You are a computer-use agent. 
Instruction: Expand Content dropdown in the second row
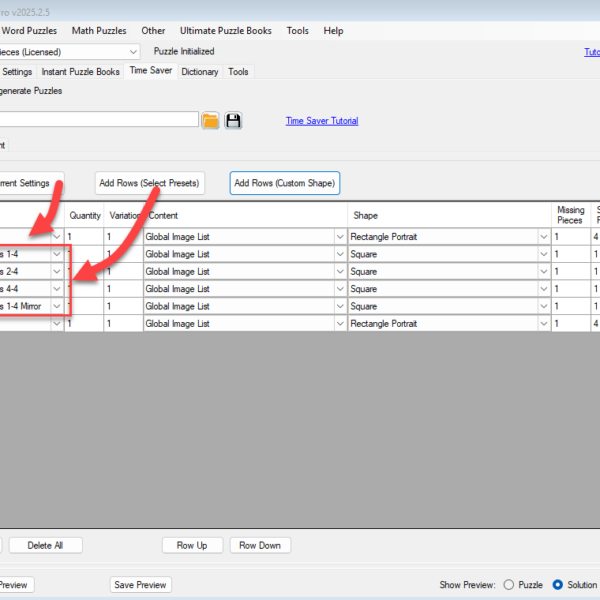tap(338, 254)
